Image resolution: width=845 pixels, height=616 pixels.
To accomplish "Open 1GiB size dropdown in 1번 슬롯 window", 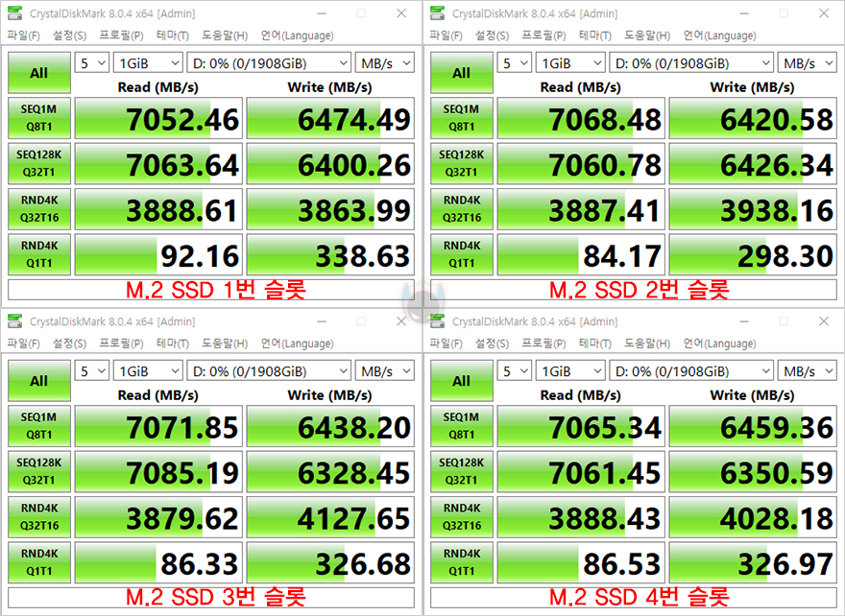I will (148, 63).
